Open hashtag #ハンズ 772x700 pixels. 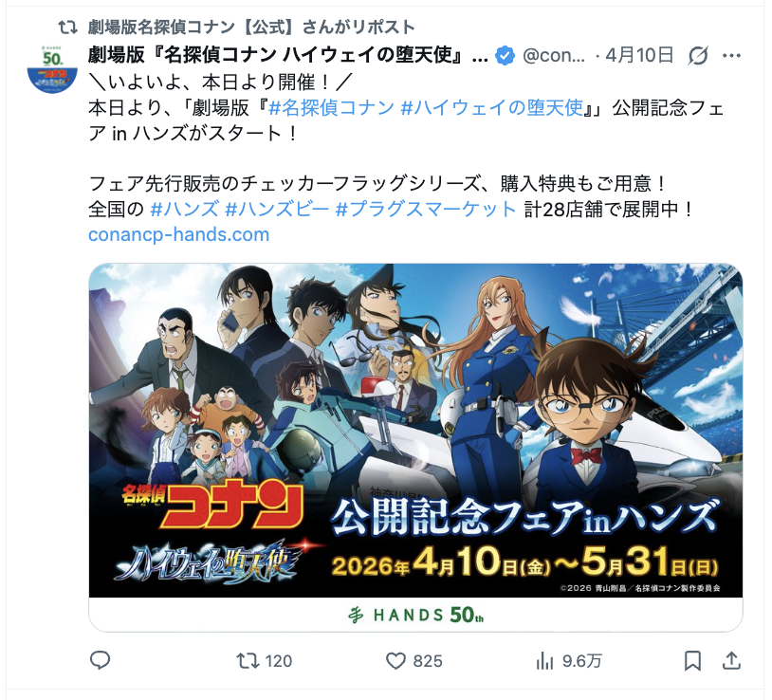(184, 210)
